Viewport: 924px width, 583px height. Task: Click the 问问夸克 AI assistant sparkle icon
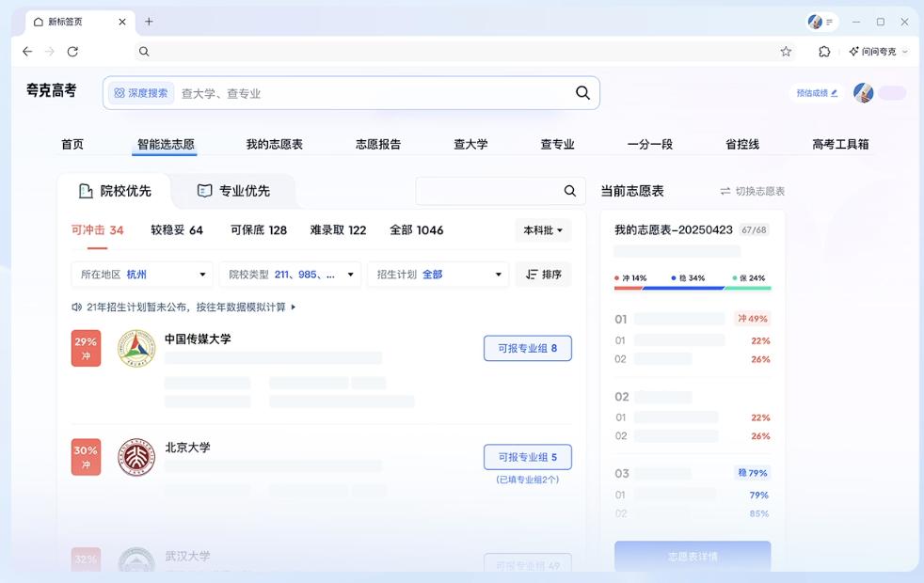coord(853,52)
